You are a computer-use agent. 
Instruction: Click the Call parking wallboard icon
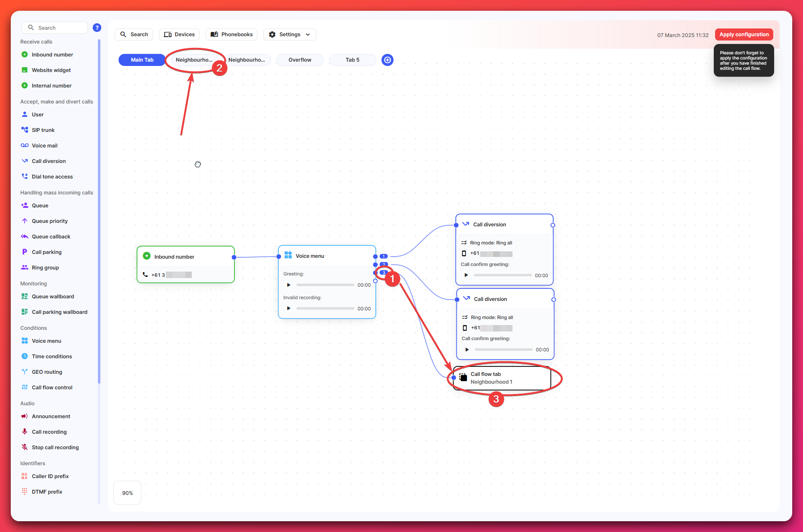pyautogui.click(x=25, y=312)
